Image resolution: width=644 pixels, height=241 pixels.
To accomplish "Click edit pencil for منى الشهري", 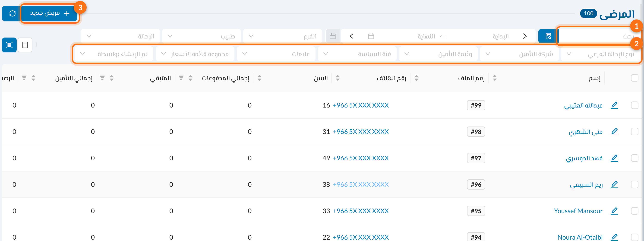I will click(x=614, y=132).
